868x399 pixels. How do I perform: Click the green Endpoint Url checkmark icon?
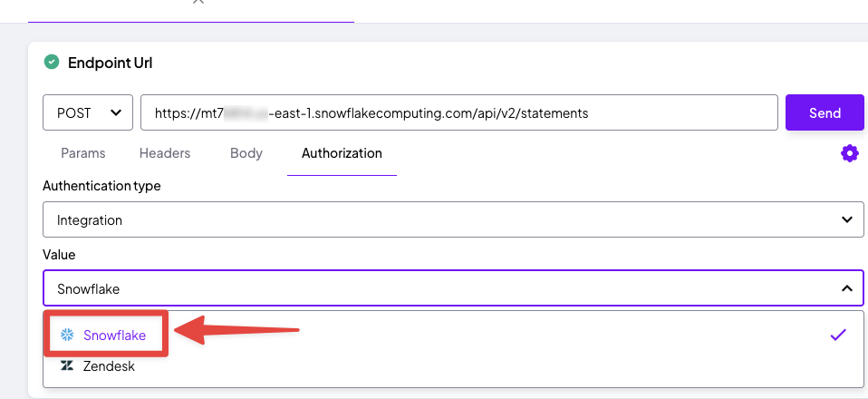52,62
